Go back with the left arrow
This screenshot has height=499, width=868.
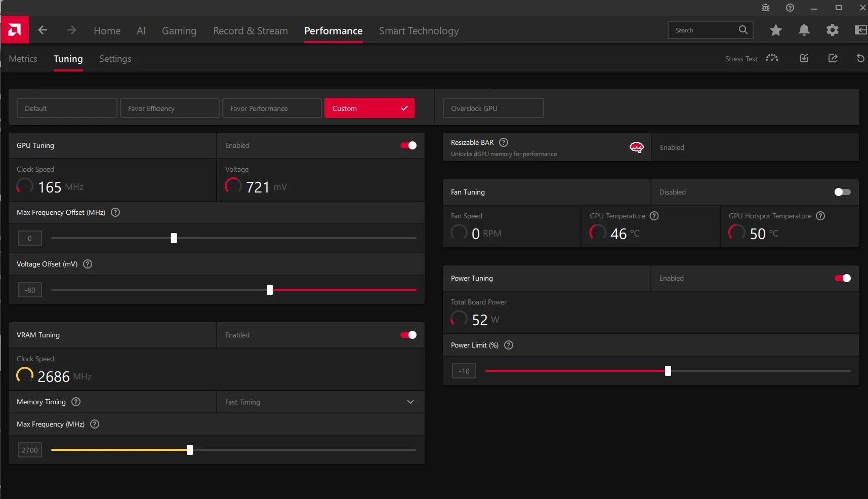(43, 30)
